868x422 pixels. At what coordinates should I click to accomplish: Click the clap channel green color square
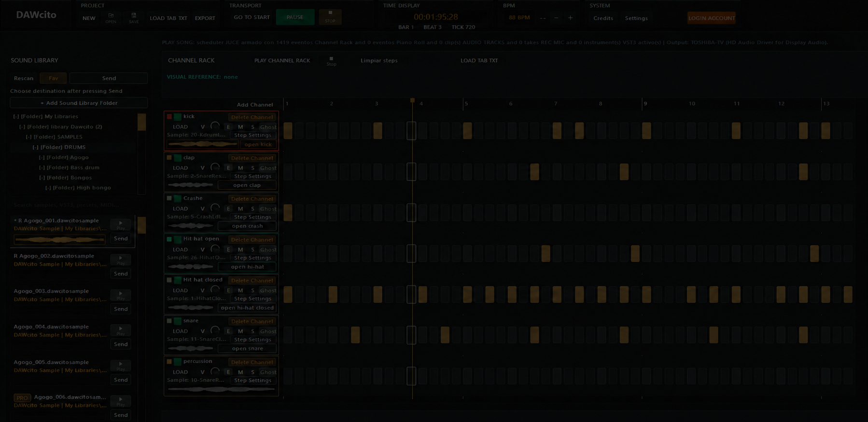point(178,157)
